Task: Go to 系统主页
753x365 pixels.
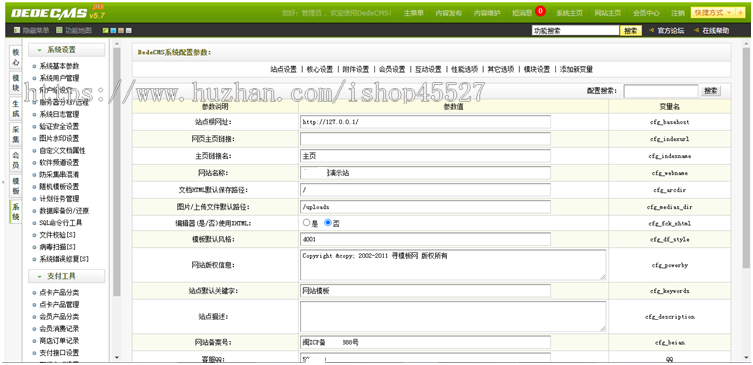Action: [570, 13]
